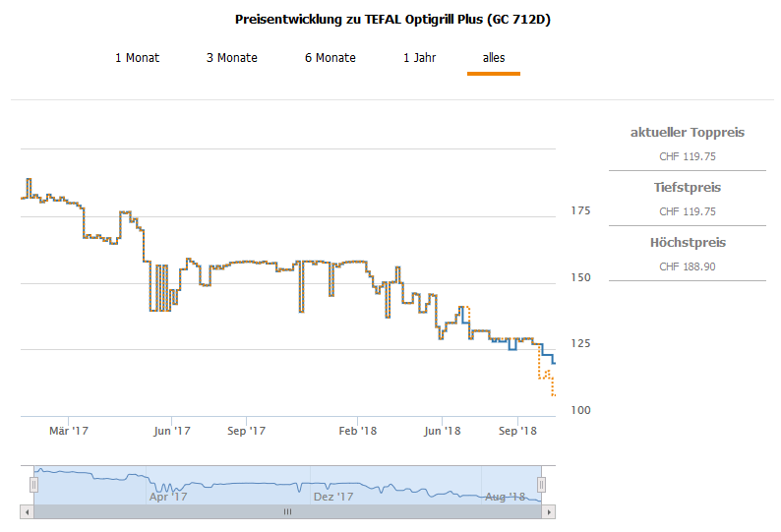Click the right range handle in navigator
Screen dimensions: 781x532
coord(541,484)
